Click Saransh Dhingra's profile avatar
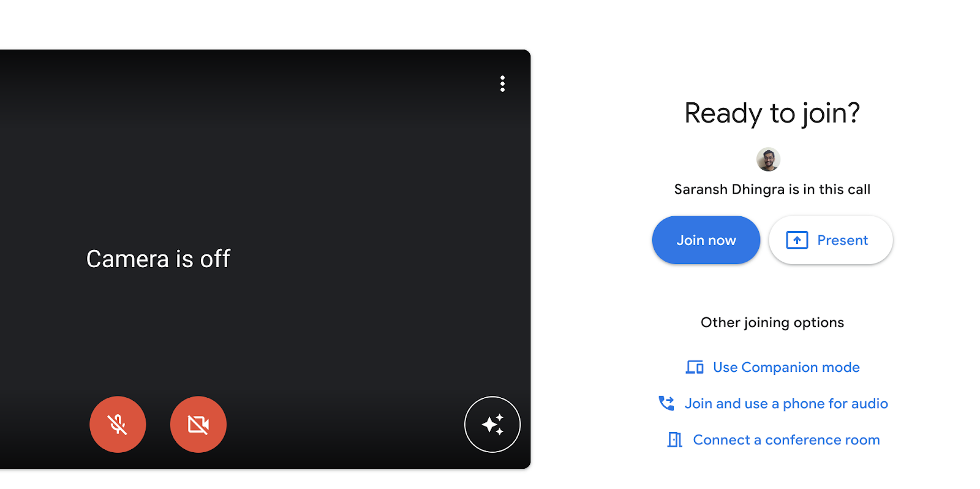 768,159
